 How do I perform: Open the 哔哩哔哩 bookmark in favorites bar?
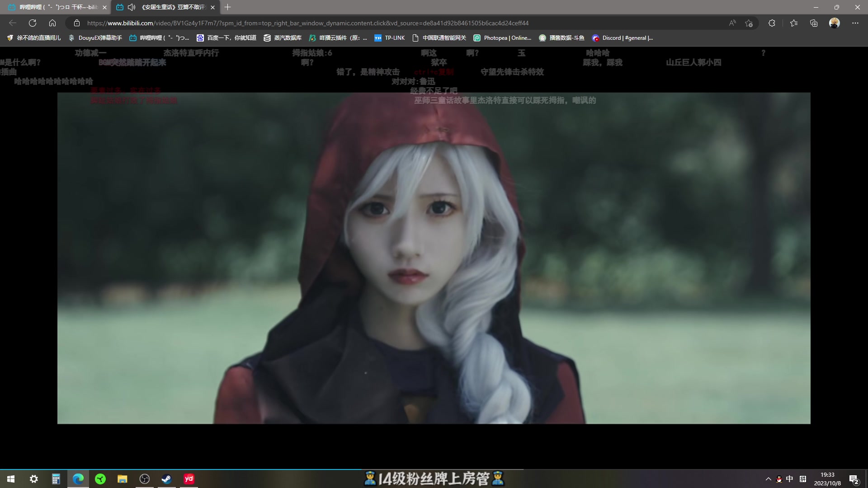(159, 38)
